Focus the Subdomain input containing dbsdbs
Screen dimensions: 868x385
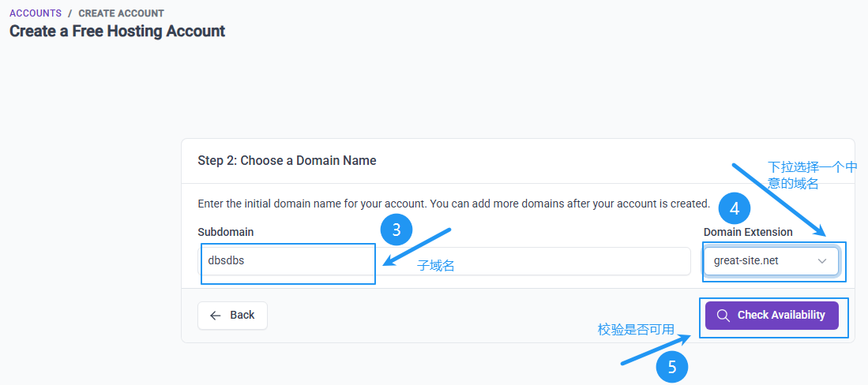(445, 261)
